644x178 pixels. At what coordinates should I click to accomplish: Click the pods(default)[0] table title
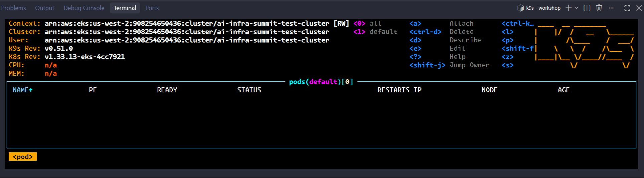pyautogui.click(x=321, y=82)
